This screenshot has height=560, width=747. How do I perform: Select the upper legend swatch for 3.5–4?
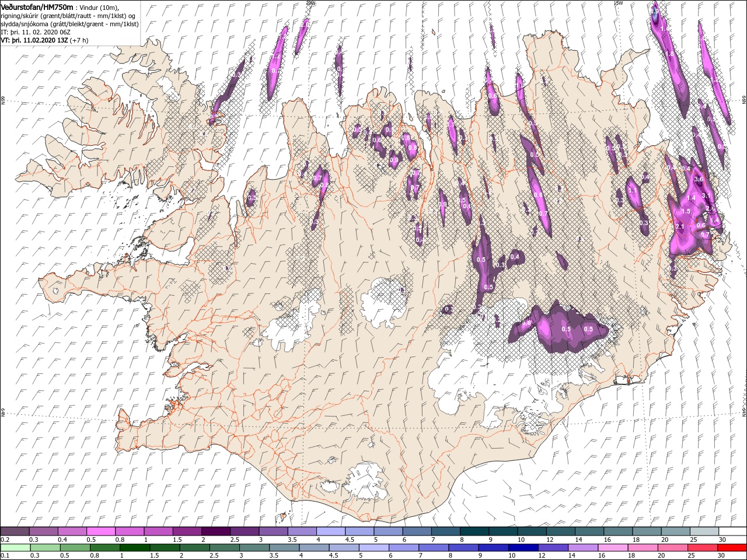[302, 531]
